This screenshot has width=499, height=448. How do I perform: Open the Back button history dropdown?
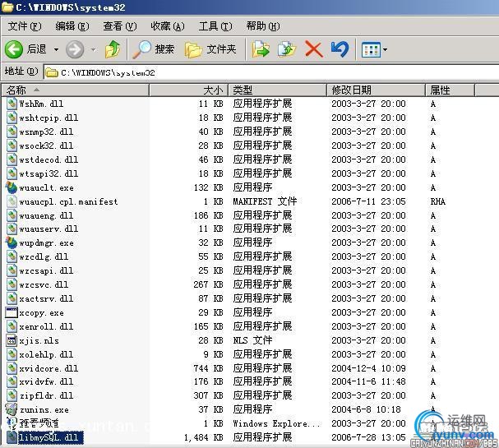(56, 49)
